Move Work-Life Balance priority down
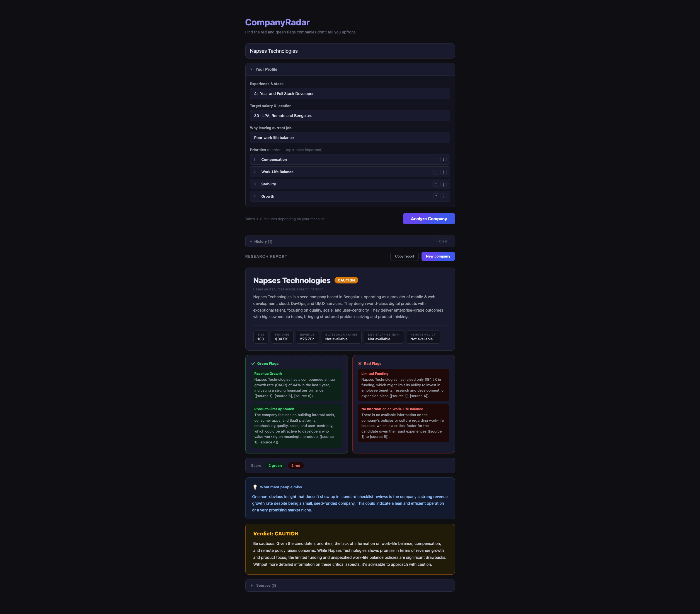This screenshot has height=614, width=700. [443, 172]
